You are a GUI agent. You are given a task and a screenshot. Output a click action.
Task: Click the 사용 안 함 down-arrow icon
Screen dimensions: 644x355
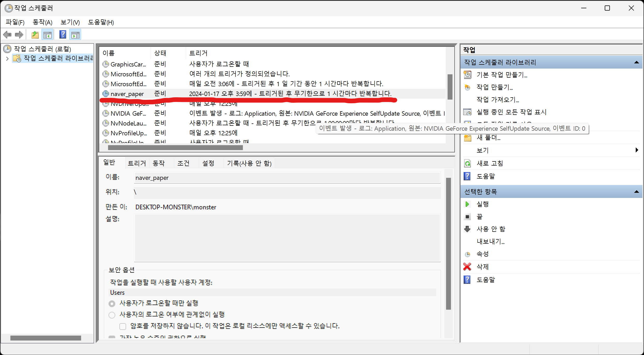tap(467, 229)
